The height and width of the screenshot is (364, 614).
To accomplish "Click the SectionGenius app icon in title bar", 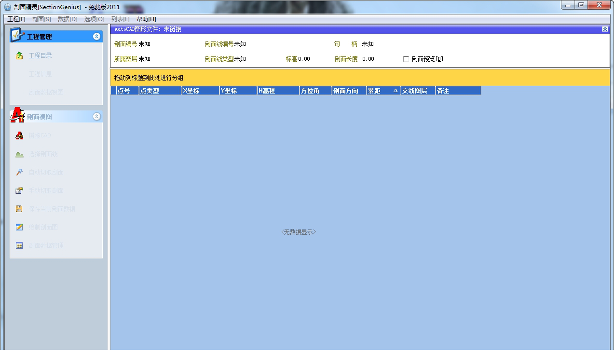I will coord(8,7).
